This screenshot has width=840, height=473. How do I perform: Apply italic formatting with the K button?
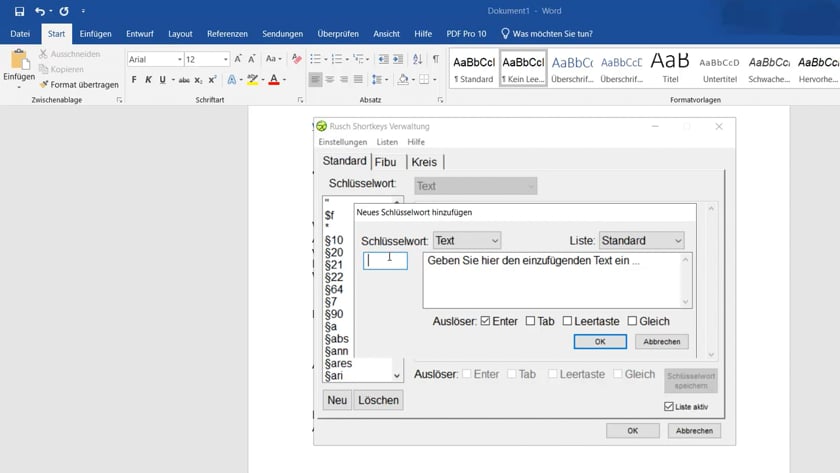tap(148, 80)
